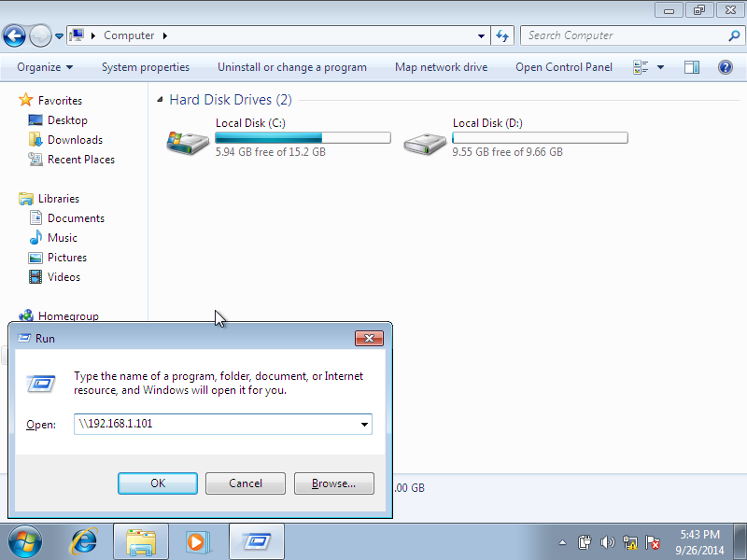Open Control Panel from the toolbar
Viewport: 747px width, 560px height.
click(x=564, y=67)
